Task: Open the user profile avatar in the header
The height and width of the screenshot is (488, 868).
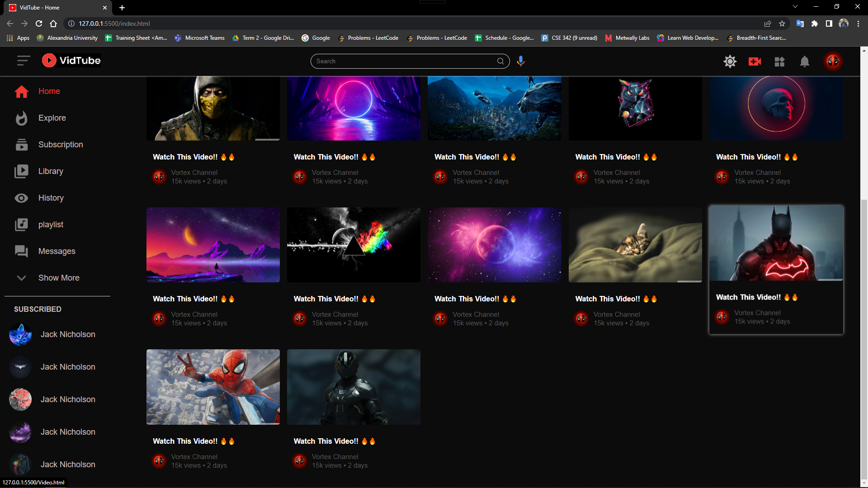Action: coord(833,61)
